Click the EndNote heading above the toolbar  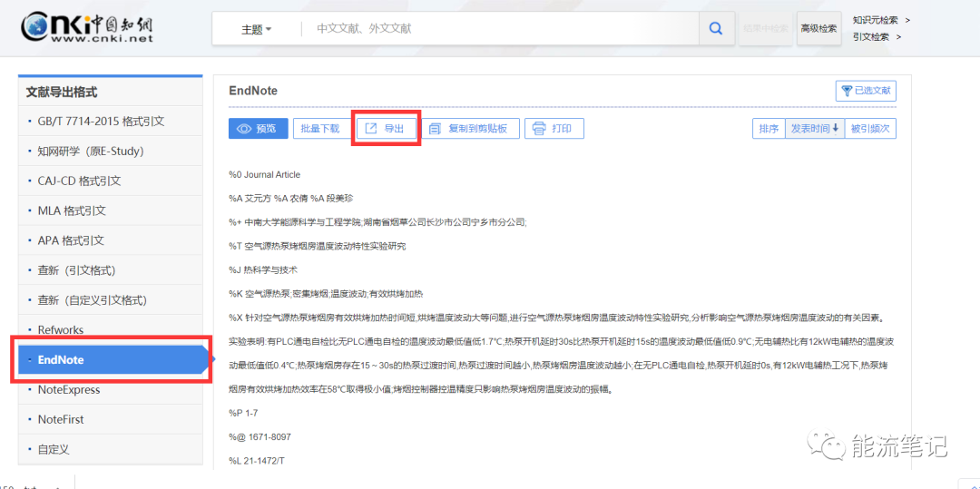pos(253,92)
